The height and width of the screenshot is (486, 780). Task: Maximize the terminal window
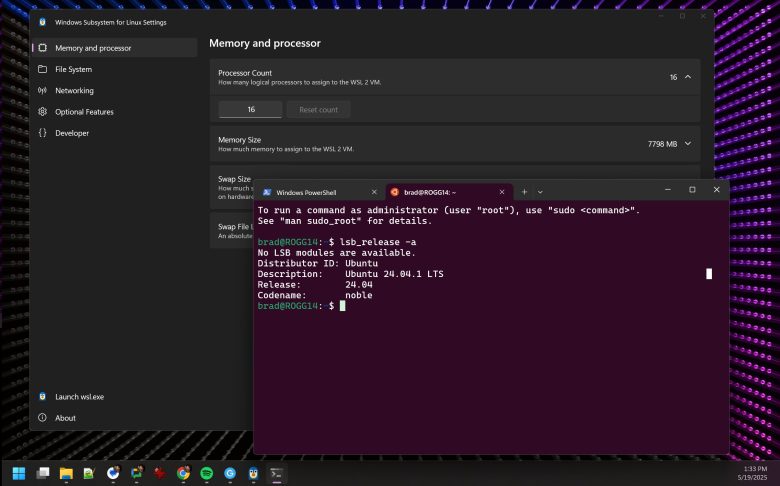[x=692, y=190]
